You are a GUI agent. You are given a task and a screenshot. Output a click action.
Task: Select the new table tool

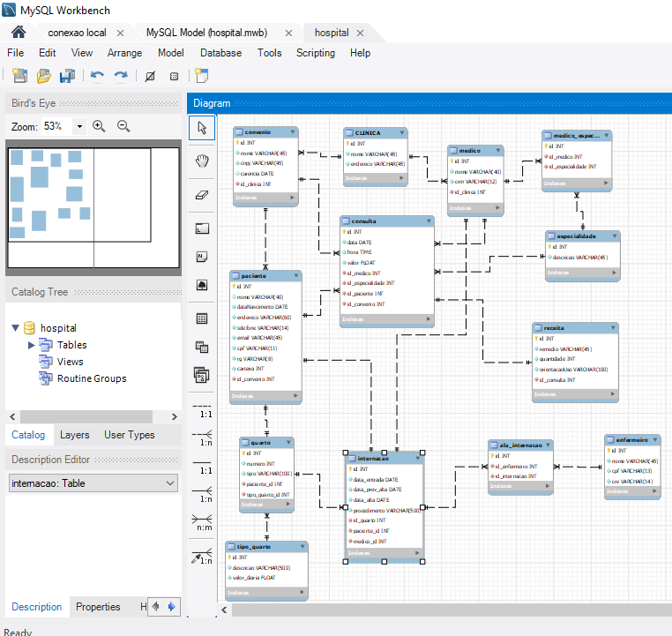pos(202,318)
